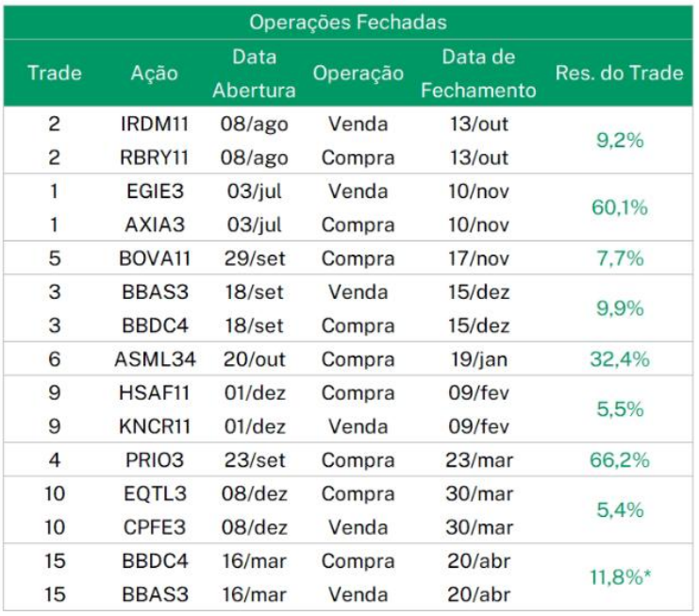This screenshot has width=699, height=616.
Task: Select the Trade column header
Action: [x=54, y=73]
